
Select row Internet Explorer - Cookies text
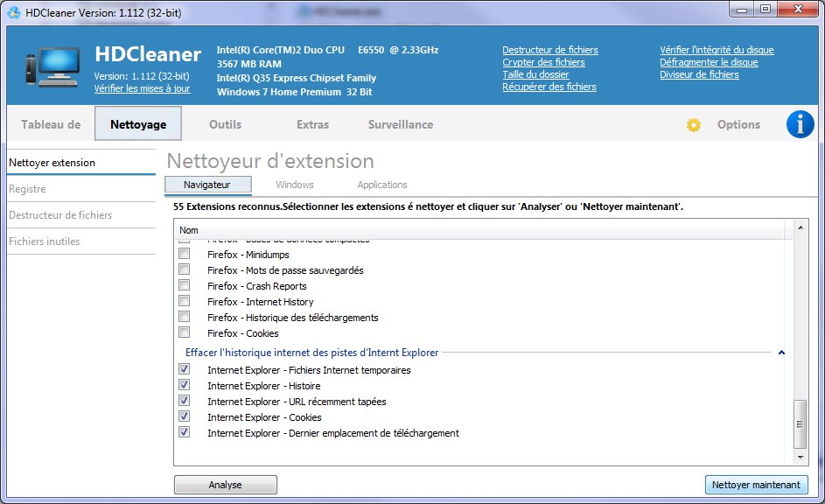[x=264, y=417]
